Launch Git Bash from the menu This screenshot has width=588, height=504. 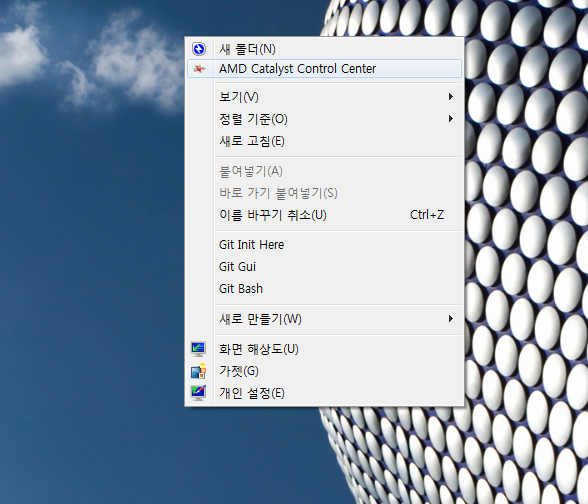click(324, 289)
